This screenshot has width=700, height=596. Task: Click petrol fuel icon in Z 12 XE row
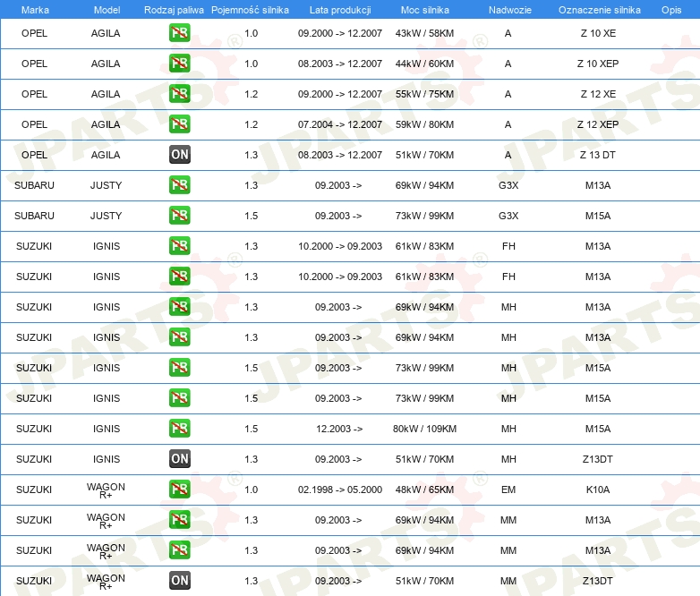(x=179, y=94)
